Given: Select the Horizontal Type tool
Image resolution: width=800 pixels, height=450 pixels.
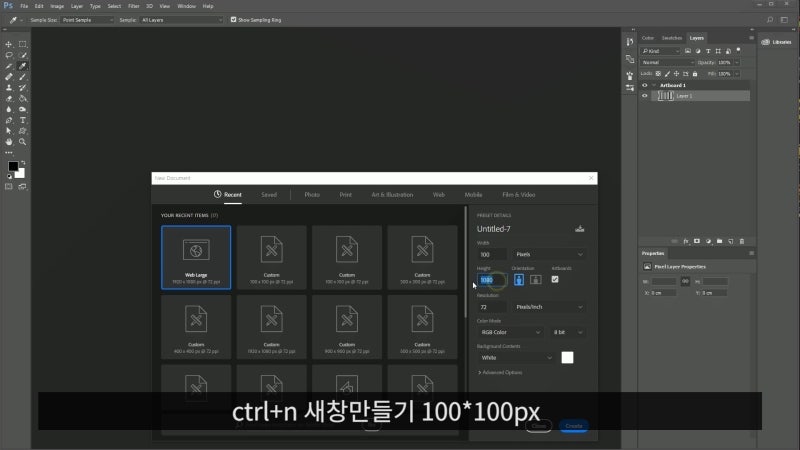Looking at the screenshot, I should click(x=22, y=120).
